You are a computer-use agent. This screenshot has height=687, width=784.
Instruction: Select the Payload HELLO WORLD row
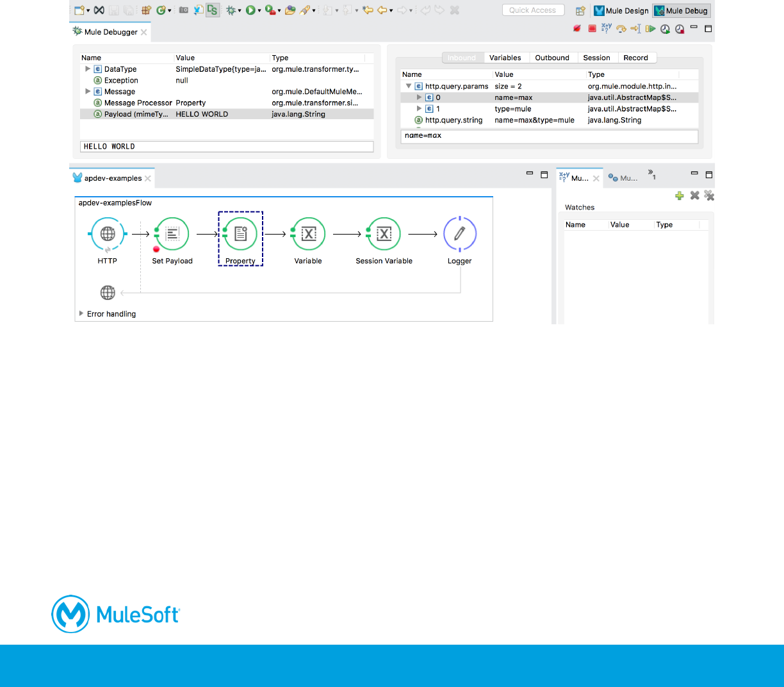[x=227, y=114]
